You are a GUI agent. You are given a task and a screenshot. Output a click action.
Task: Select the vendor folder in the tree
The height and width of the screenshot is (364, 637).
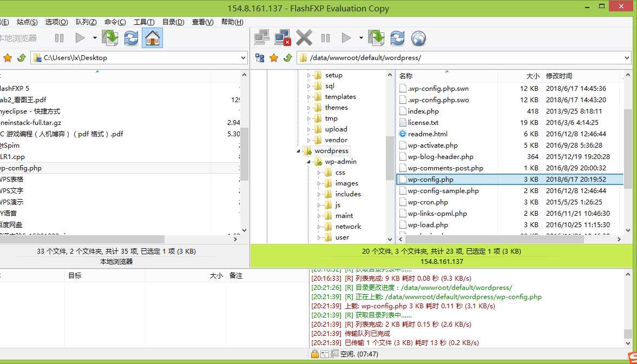tap(336, 140)
